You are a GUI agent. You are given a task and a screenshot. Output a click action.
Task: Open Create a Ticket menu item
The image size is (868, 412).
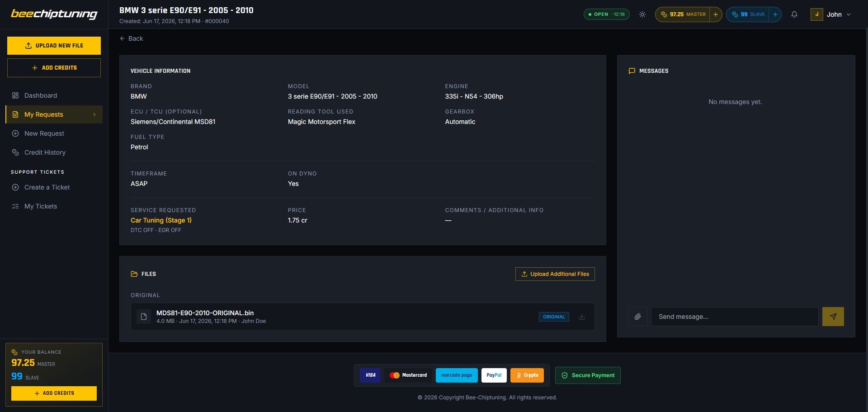coord(54,187)
